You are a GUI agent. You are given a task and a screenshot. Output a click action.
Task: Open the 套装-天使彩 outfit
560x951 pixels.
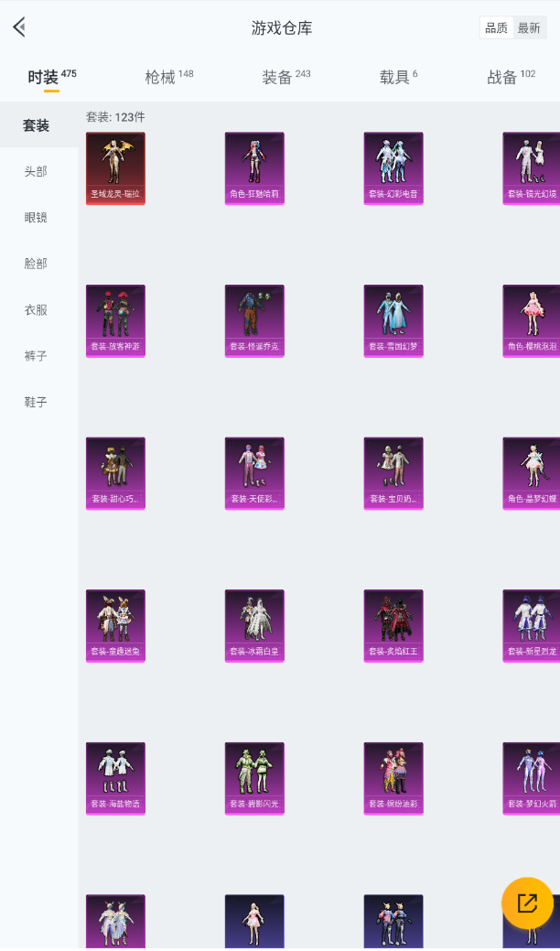[x=254, y=474]
